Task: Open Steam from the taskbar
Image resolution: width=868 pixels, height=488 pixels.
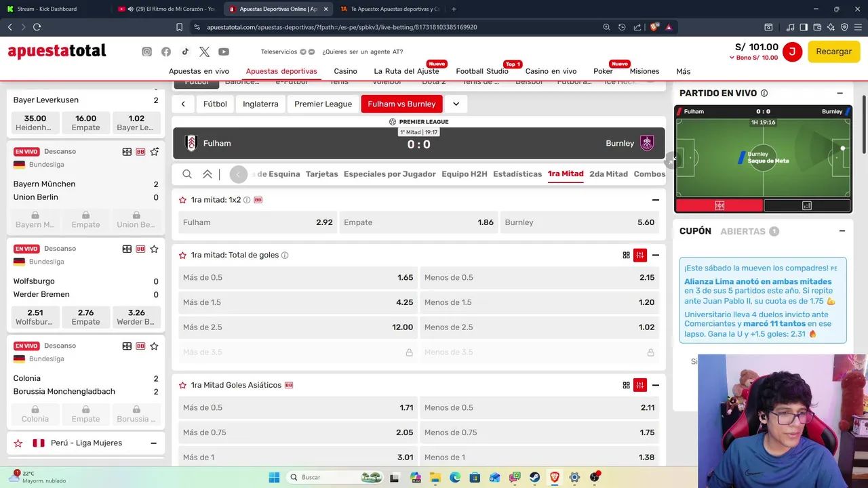Action: pos(535,477)
